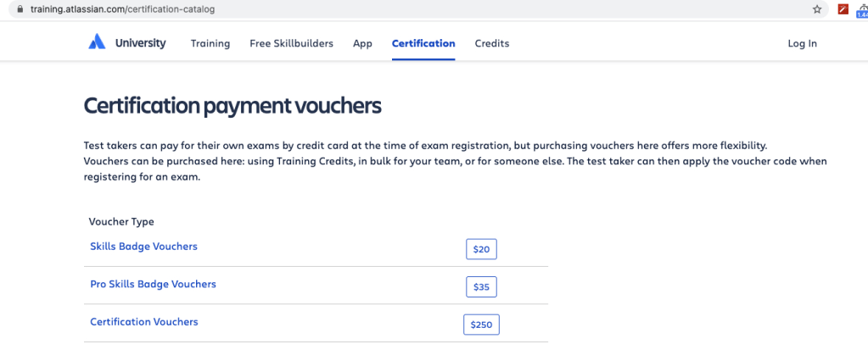Click the Certification payment vouchers heading
Screen dimensions: 868x361
(x=232, y=106)
